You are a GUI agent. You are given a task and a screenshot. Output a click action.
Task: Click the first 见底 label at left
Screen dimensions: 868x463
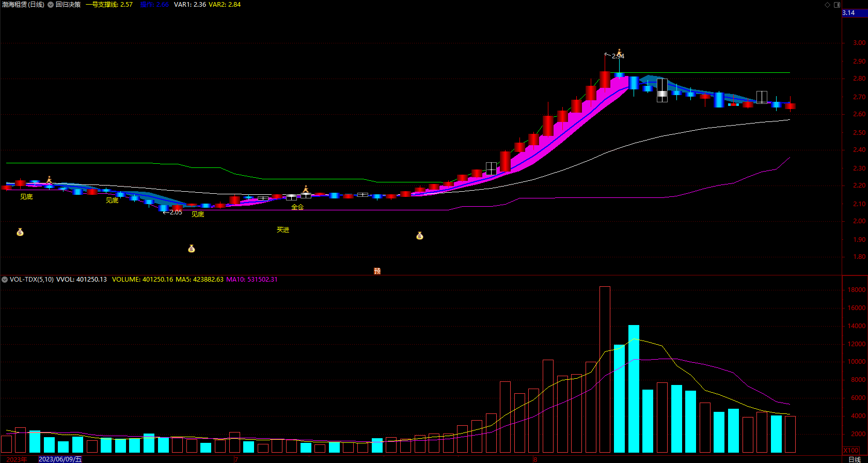(x=26, y=197)
